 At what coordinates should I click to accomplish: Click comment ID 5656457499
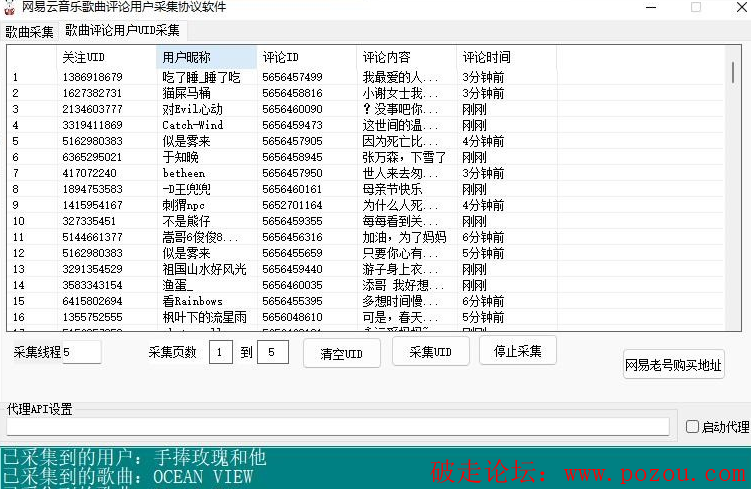292,77
